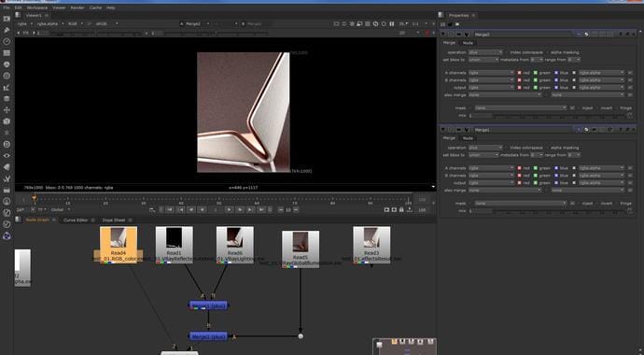Adjust the mix slider in upper Merge panel

tap(551, 116)
